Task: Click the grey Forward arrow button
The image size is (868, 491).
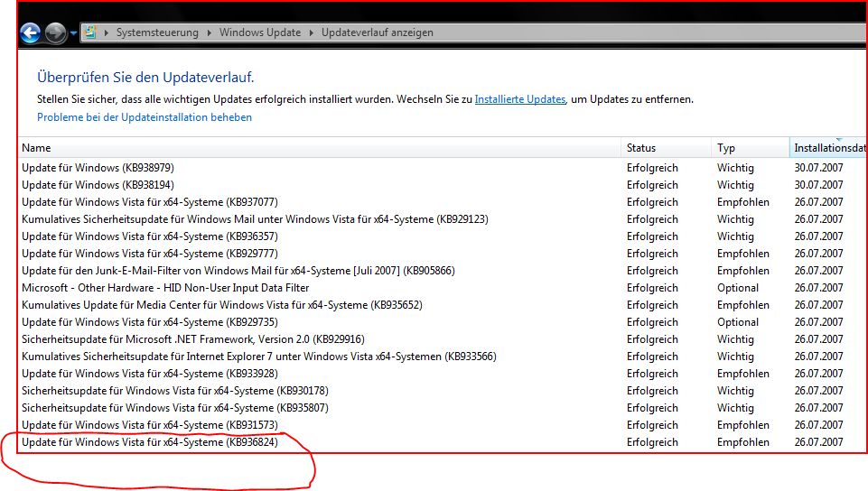Action: (x=55, y=33)
